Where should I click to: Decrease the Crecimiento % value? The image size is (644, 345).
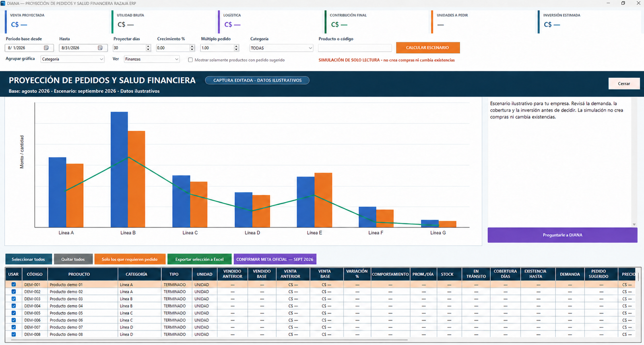(192, 50)
